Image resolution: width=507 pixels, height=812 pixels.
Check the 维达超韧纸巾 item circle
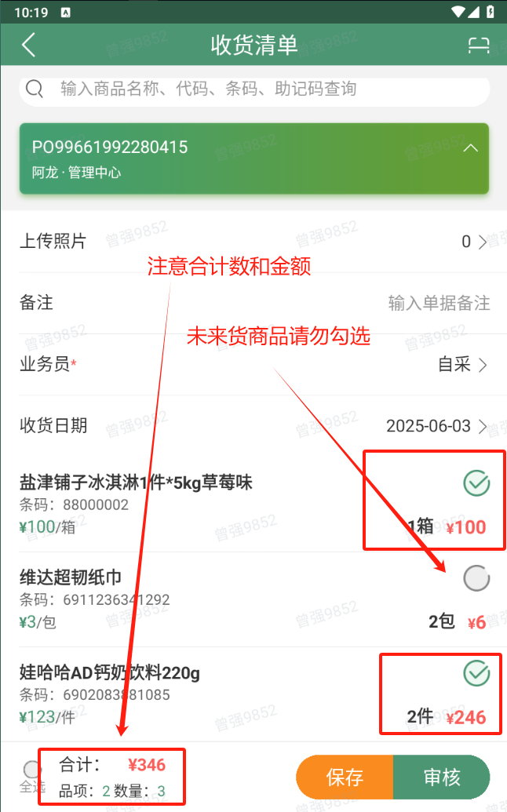coord(476,578)
